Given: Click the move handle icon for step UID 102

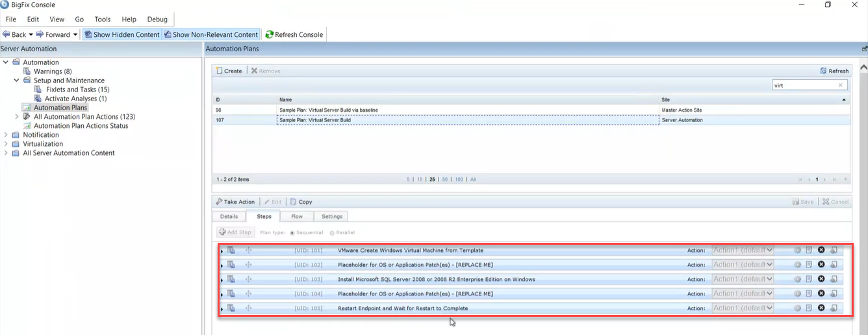Looking at the screenshot, I should tap(248, 265).
